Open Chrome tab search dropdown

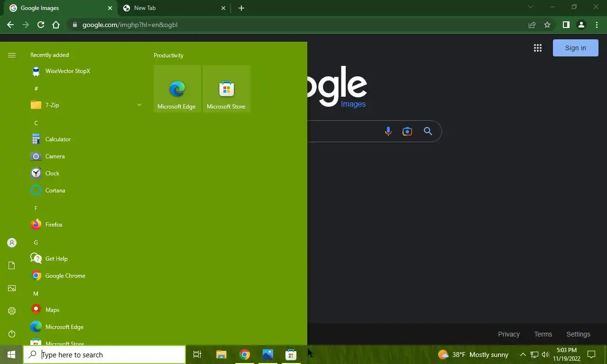[x=531, y=7]
